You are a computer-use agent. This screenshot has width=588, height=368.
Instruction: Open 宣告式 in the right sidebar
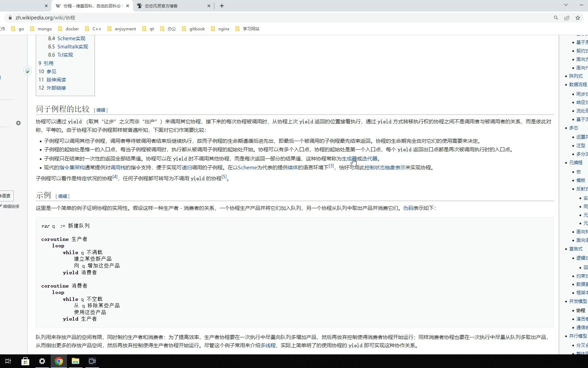click(576, 249)
